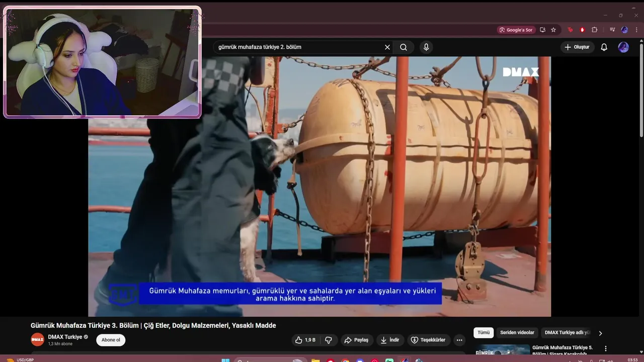644x362 pixels.
Task: Open options menu for 5. Bölüm video
Action: (606, 348)
